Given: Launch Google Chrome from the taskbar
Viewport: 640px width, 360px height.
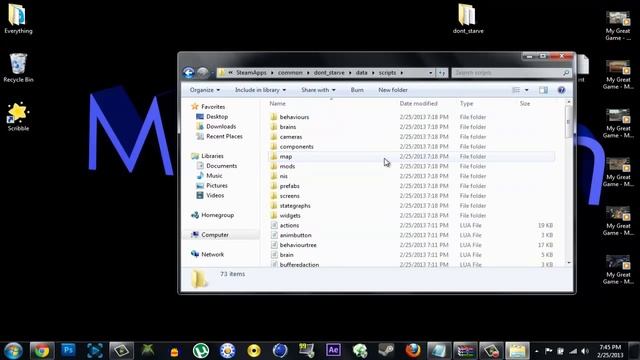Looking at the screenshot, I should pos(42,351).
